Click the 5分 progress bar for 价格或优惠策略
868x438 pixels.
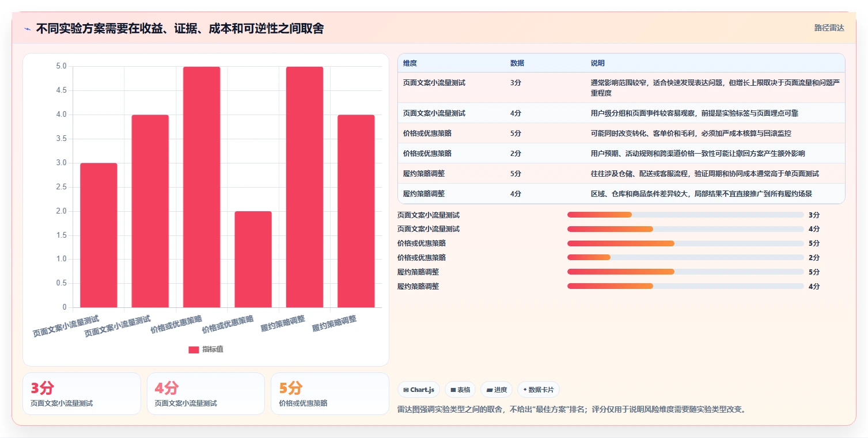(685, 243)
